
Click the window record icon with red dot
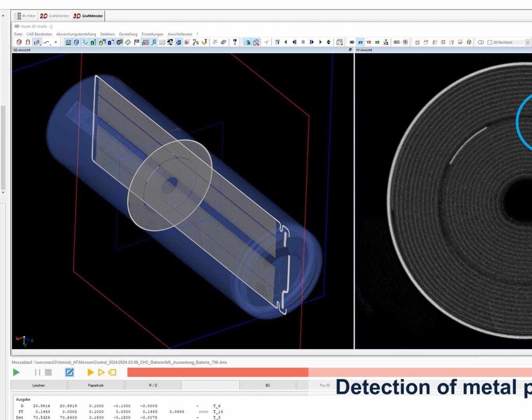pyautogui.click(x=339, y=42)
